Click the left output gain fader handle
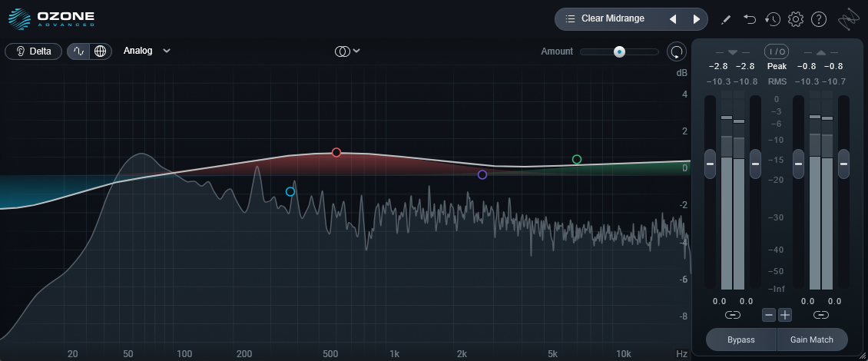 pyautogui.click(x=798, y=164)
